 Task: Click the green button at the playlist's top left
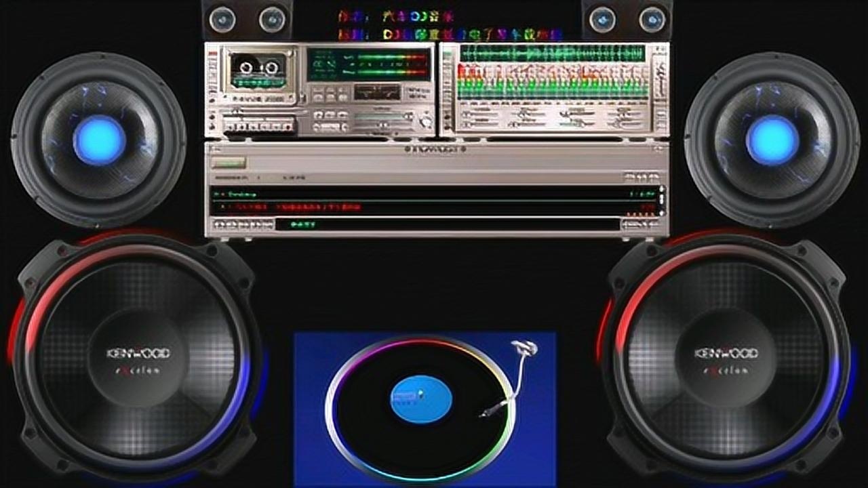coord(229,163)
